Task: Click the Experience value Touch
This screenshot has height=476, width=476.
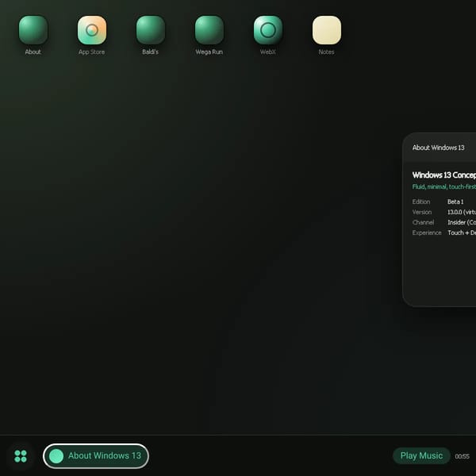Action: tap(462, 232)
